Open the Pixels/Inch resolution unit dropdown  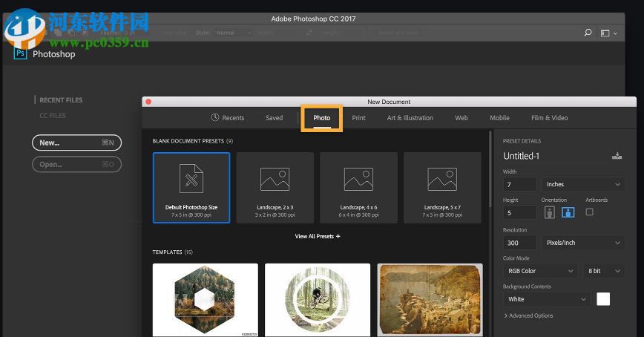583,243
